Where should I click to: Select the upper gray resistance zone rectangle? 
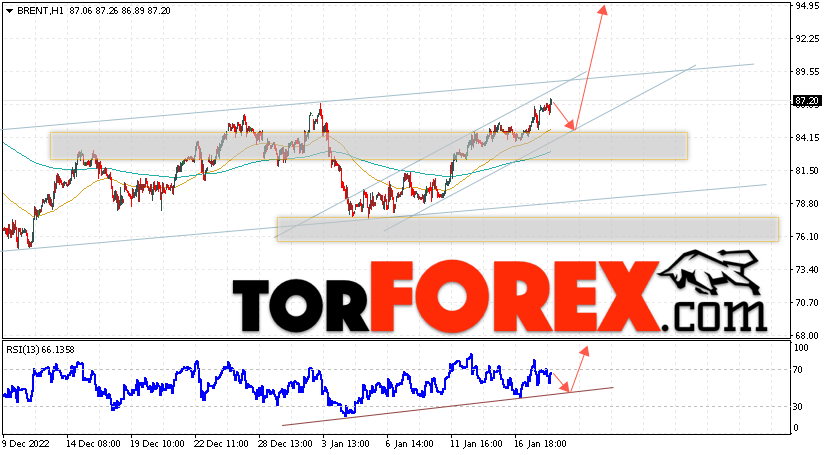point(369,146)
